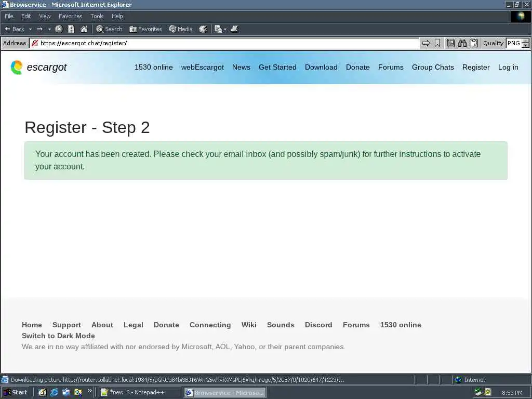
Task: Click the binoculars find icon
Action: pos(462,43)
